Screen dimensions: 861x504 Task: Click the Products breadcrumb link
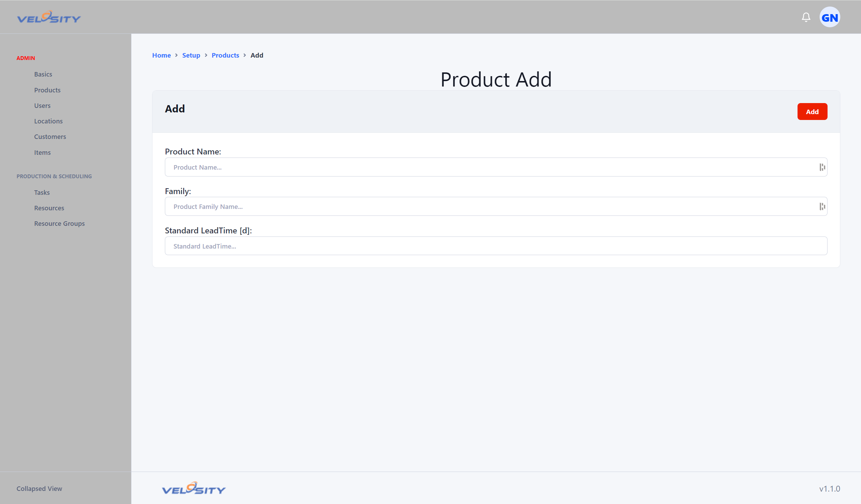point(225,54)
